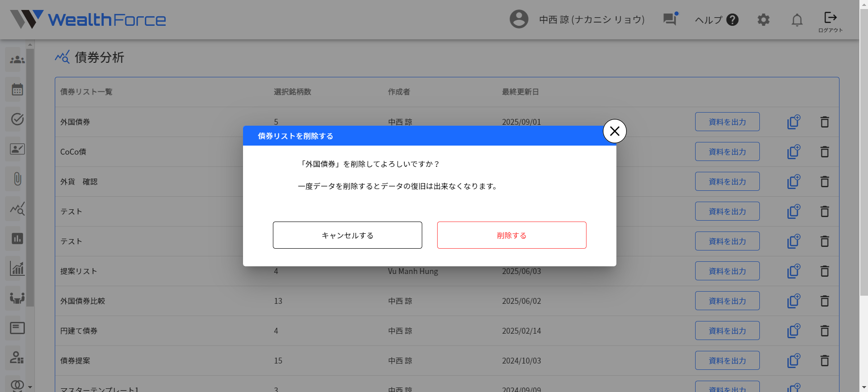
Task: Click 資料を出力 for 提案リスト row
Action: 727,271
